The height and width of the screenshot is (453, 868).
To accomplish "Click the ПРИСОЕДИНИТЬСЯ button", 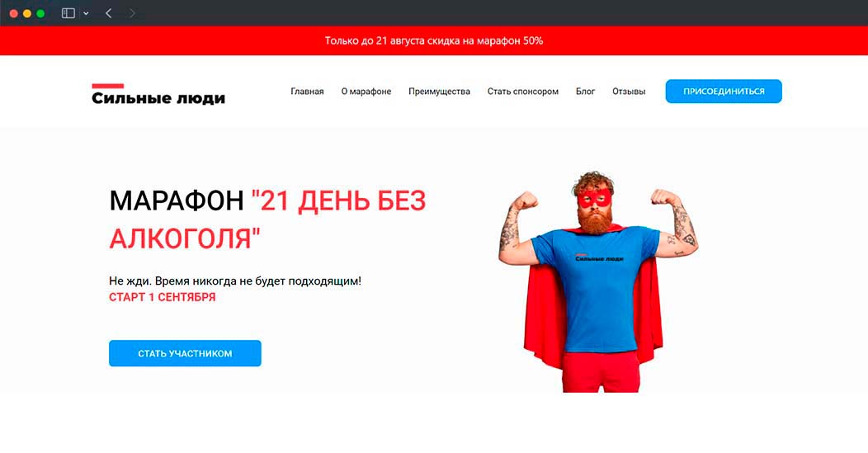I will coord(724,92).
